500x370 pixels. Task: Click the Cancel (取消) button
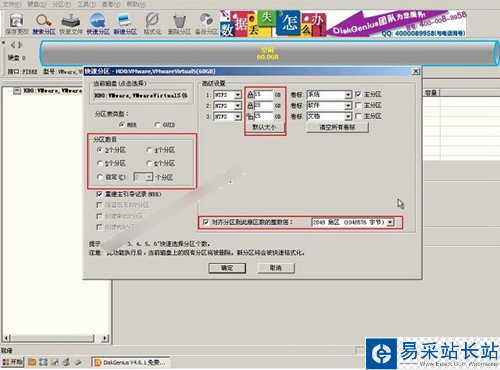(x=276, y=268)
